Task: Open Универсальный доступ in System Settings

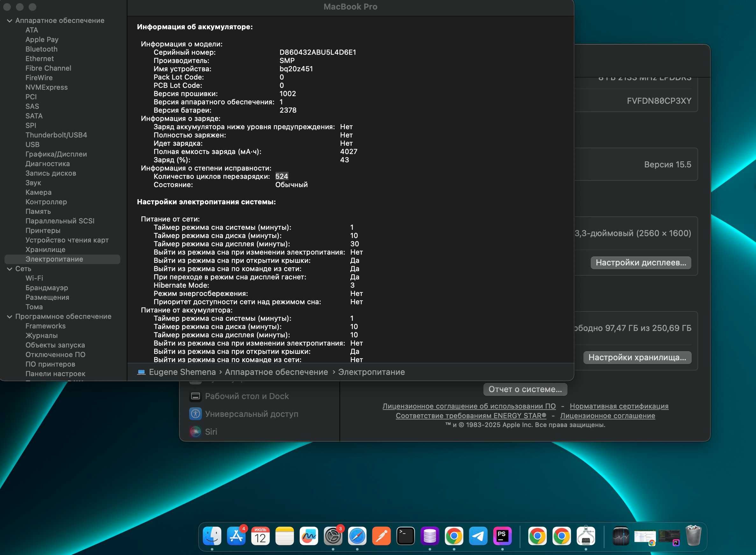Action: 252,414
